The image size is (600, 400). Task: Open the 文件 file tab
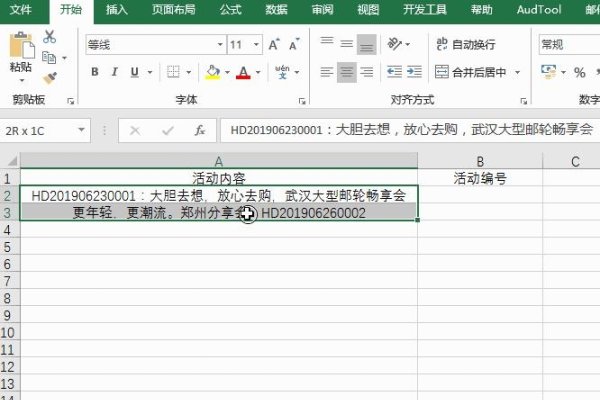coord(21,9)
